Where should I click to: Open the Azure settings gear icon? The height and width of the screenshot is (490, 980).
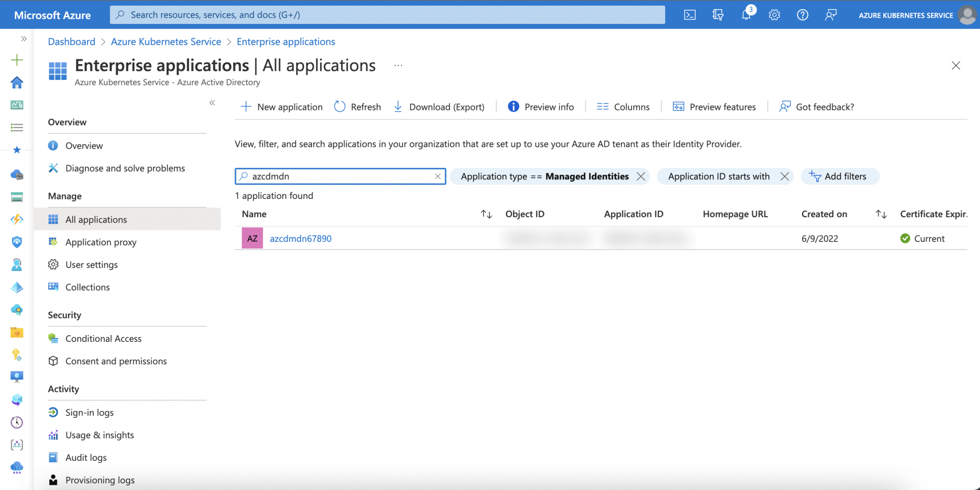click(x=774, y=14)
